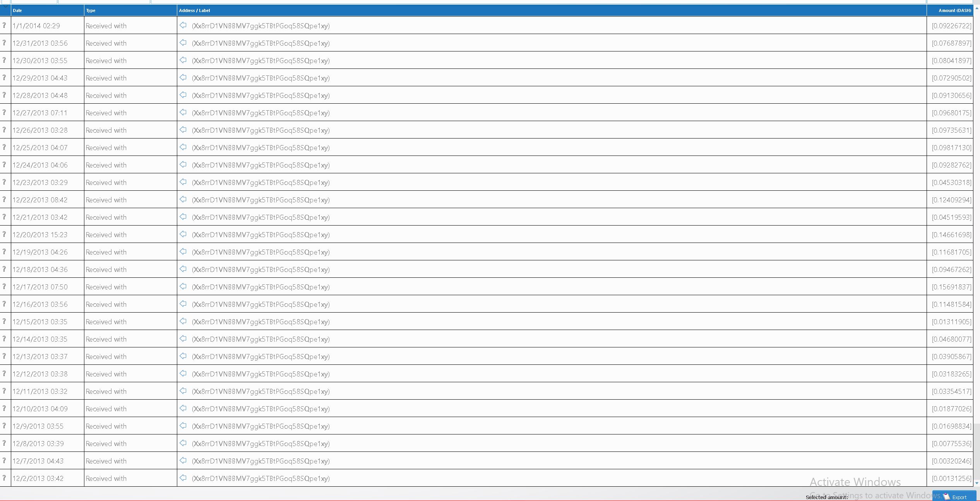Click the received arrow icon on the 12/30/2013 03:55 row
980x501 pixels.
pyautogui.click(x=183, y=60)
